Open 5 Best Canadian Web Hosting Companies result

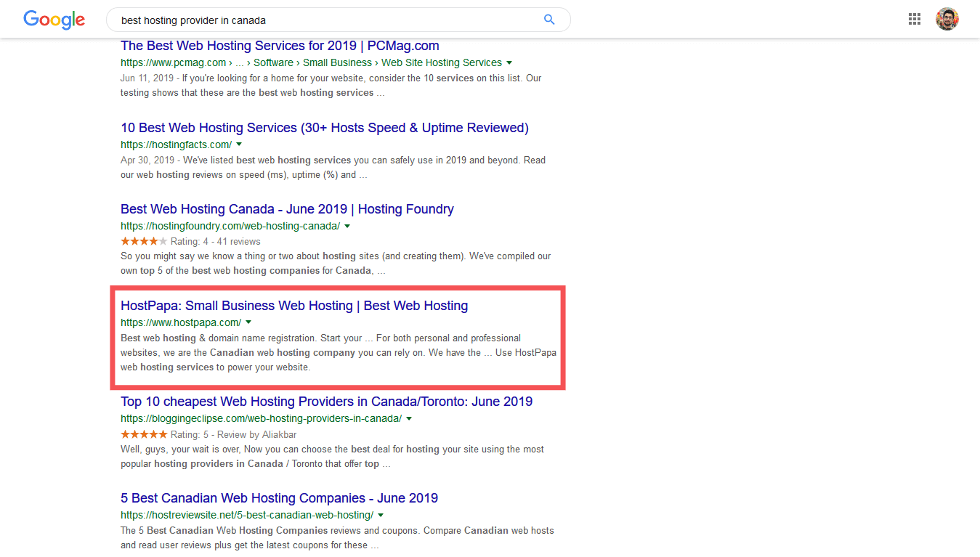tap(279, 498)
